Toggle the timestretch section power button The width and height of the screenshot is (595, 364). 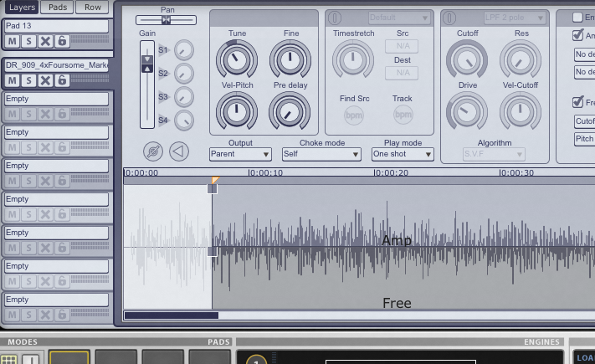click(335, 18)
